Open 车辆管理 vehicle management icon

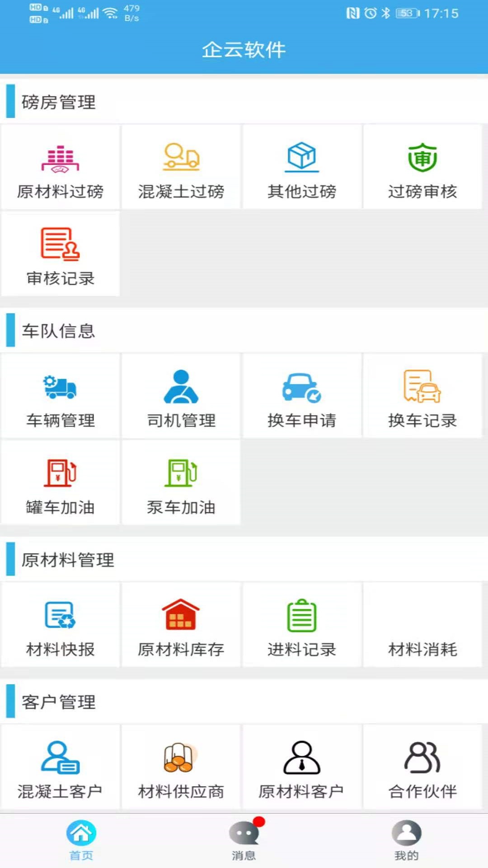click(x=60, y=387)
